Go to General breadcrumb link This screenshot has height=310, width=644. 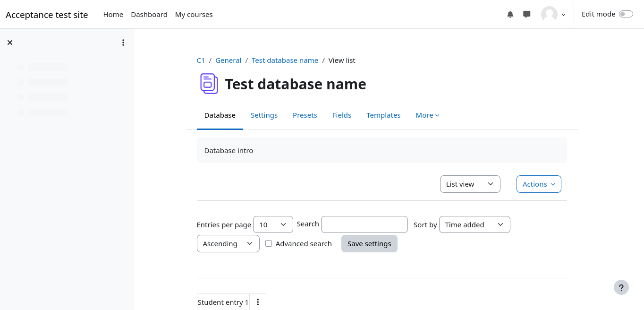coord(228,60)
